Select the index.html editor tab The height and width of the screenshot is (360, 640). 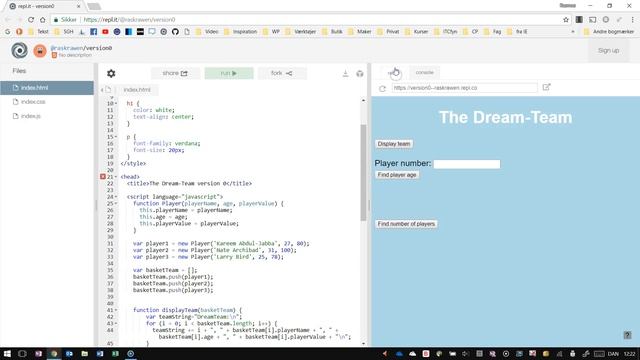137,90
